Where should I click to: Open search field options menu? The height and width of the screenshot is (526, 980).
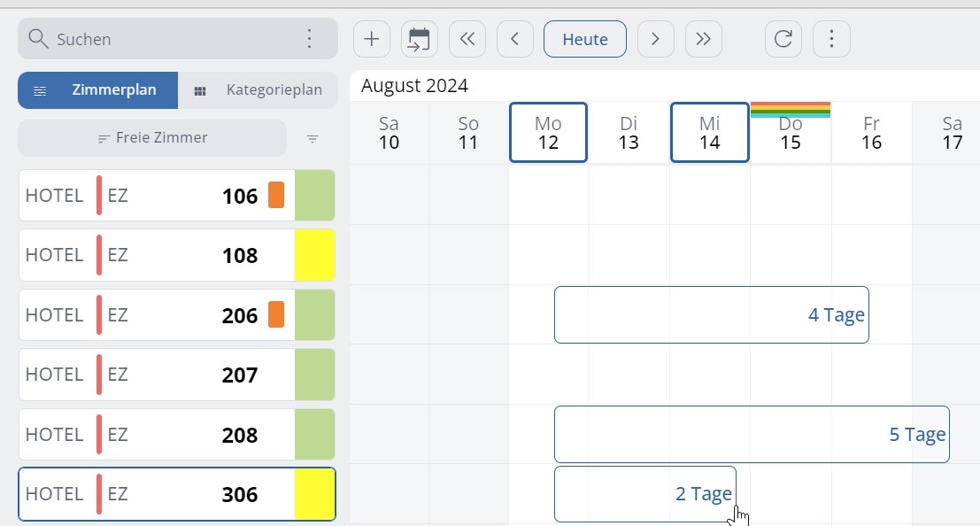tap(309, 39)
